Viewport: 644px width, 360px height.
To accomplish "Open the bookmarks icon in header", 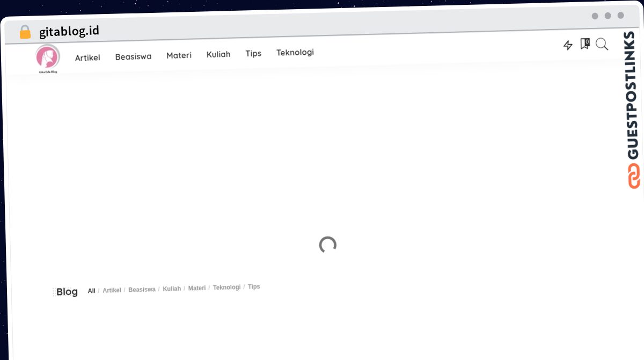I will coord(584,44).
